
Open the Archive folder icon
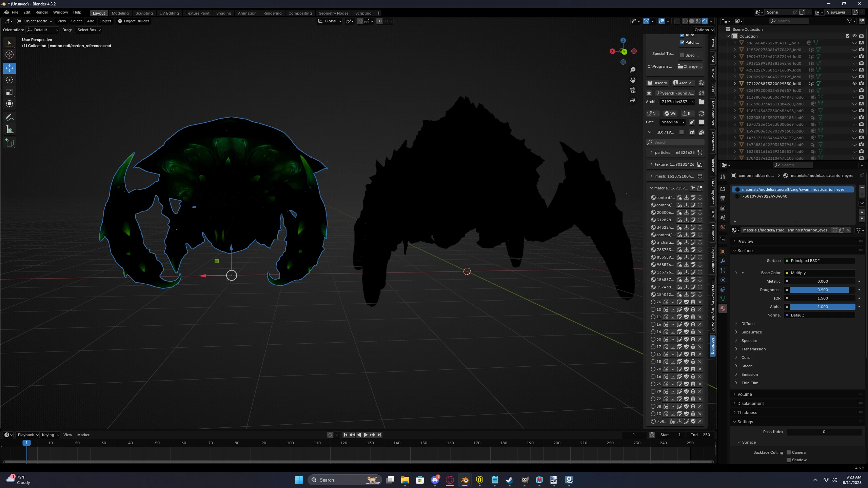point(702,102)
